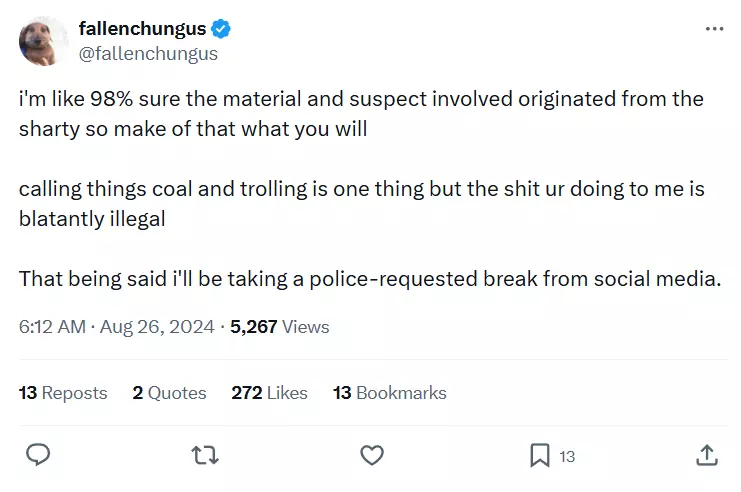
Task: Like the tweet with the heart icon
Action: (372, 455)
